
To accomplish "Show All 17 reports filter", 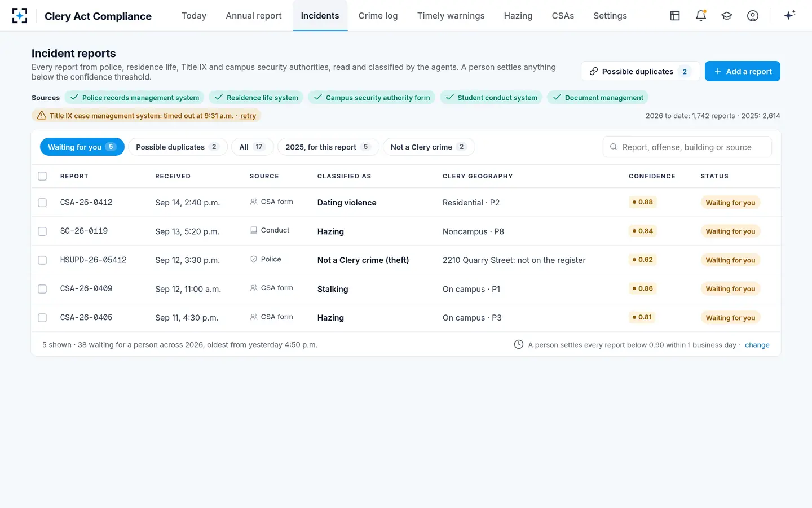I will 253,147.
